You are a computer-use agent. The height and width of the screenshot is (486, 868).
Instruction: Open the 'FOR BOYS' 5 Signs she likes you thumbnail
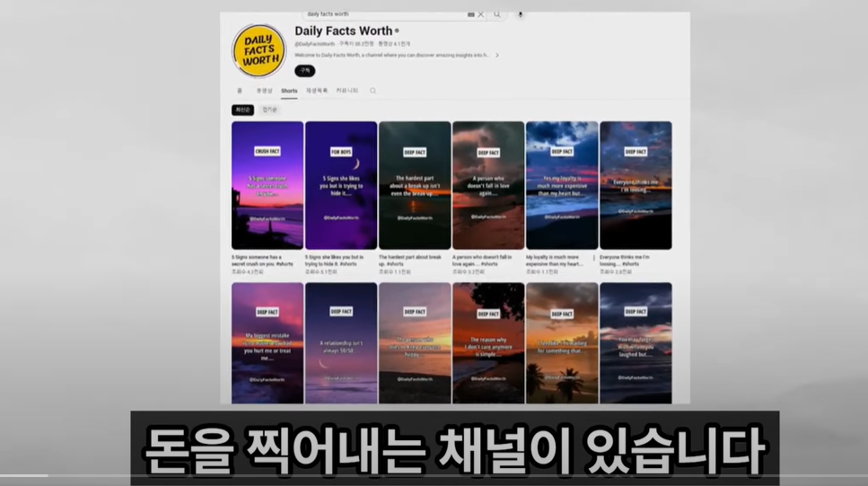coord(341,186)
